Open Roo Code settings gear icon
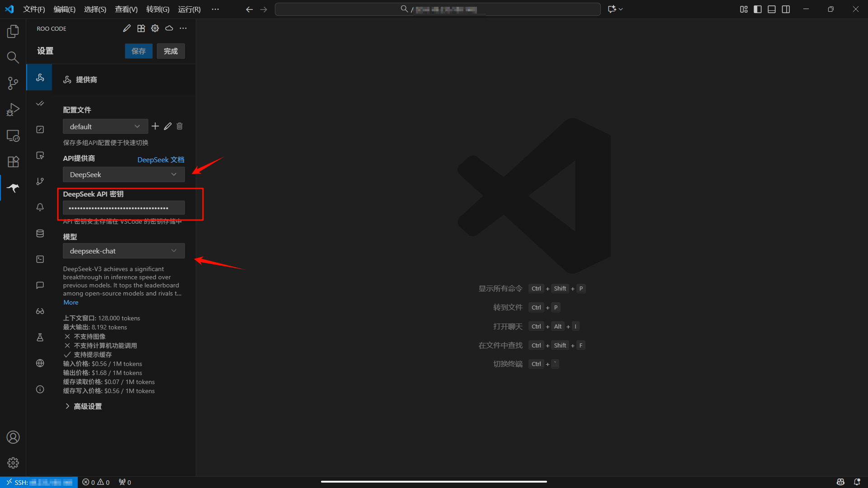Viewport: 868px width, 488px height. [x=155, y=28]
